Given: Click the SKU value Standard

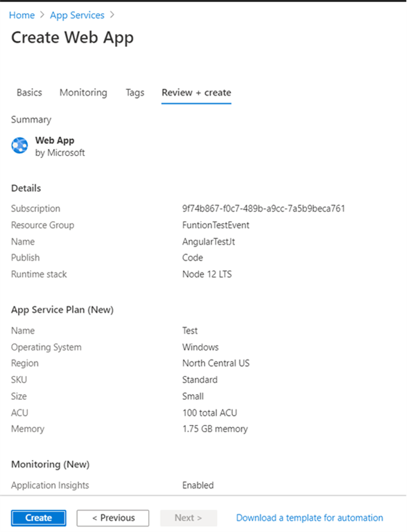Looking at the screenshot, I should [200, 380].
